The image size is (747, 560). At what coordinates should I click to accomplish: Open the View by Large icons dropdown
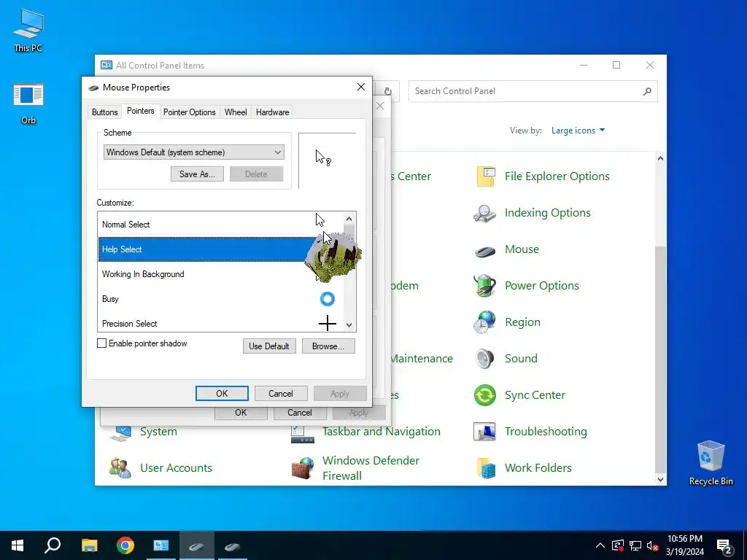(x=578, y=131)
